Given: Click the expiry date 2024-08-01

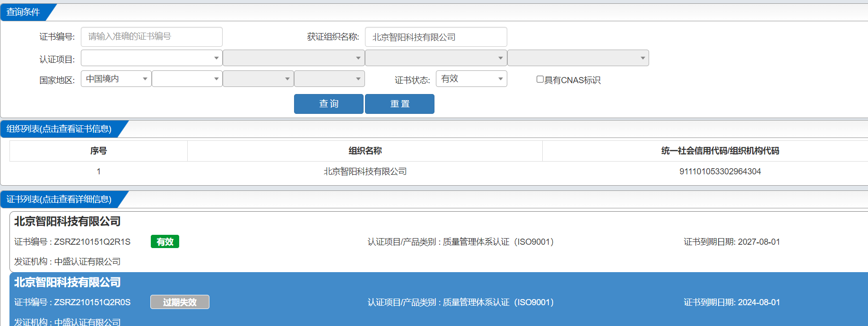Looking at the screenshot, I should [x=759, y=302].
